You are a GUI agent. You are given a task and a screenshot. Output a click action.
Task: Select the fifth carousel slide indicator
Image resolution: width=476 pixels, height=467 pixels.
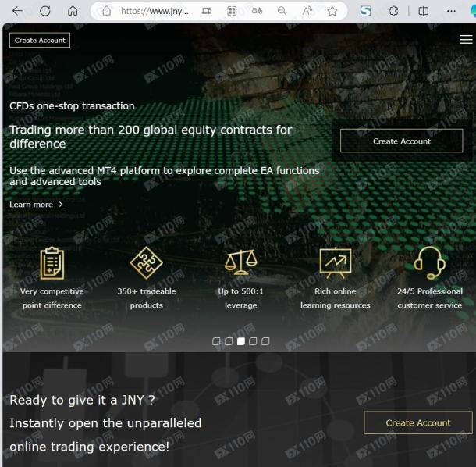[265, 341]
